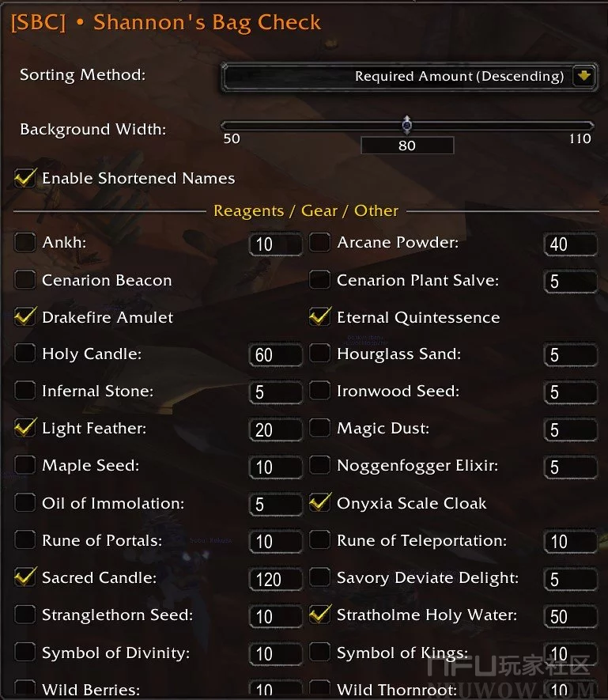The image size is (608, 700).
Task: Check the Noggenfogger Elixir checkbox
Action: 319,466
